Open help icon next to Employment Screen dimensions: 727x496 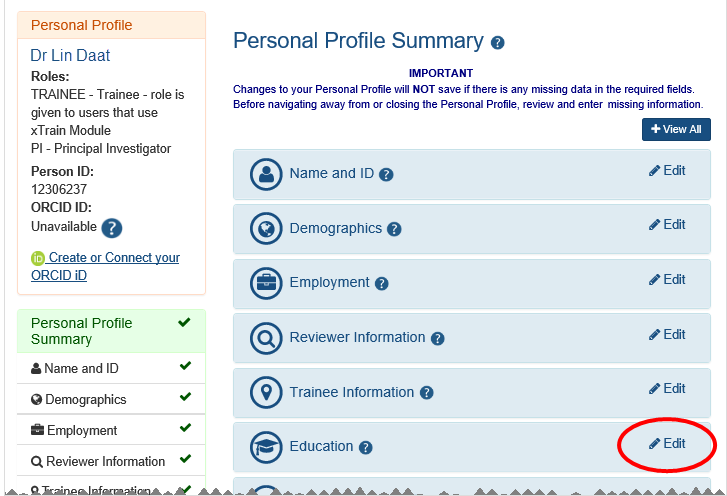point(382,284)
